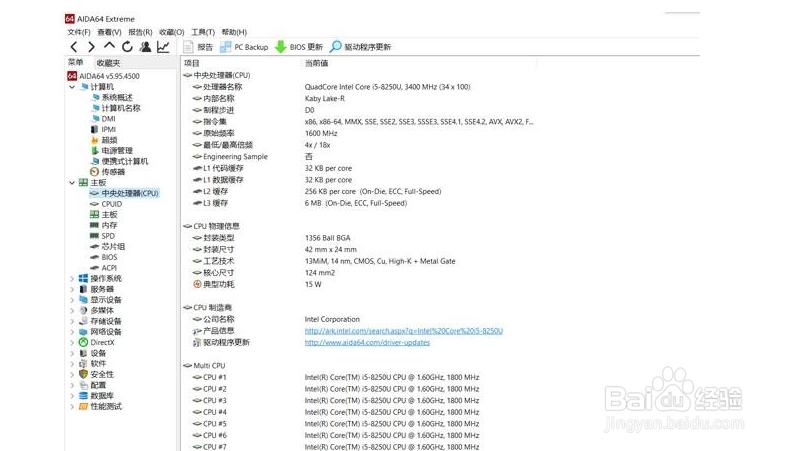
Task: Select DMI in the tree
Action: (103, 119)
